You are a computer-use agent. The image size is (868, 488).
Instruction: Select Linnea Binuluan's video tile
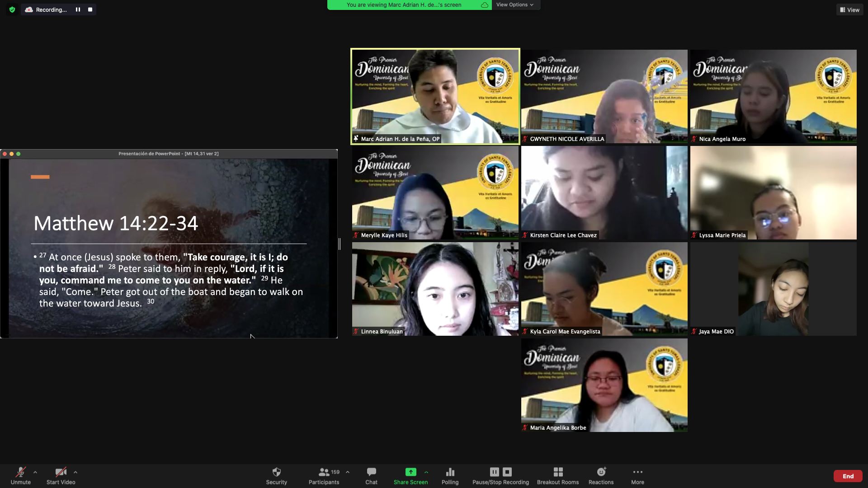435,289
